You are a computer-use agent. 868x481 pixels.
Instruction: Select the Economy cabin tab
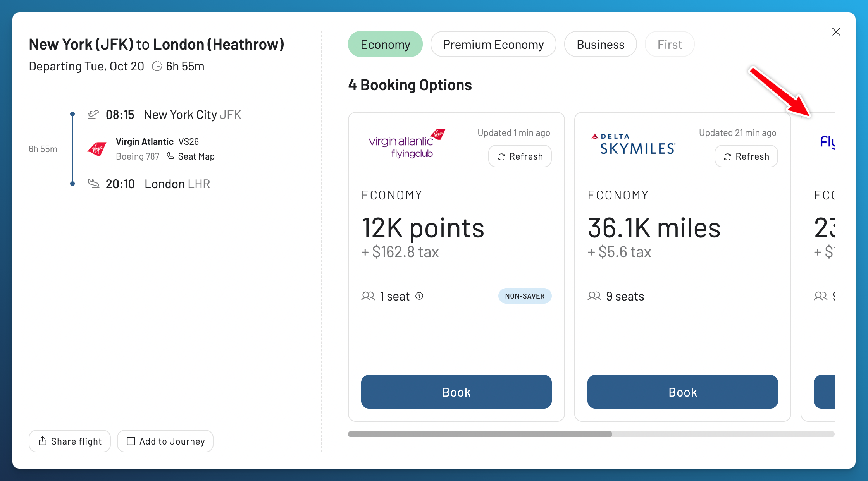coord(385,44)
